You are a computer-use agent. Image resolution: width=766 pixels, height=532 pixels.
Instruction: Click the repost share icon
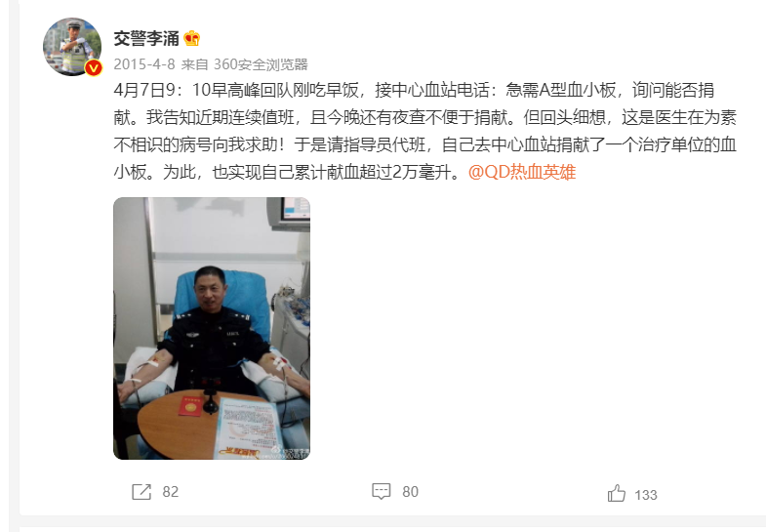tap(141, 491)
